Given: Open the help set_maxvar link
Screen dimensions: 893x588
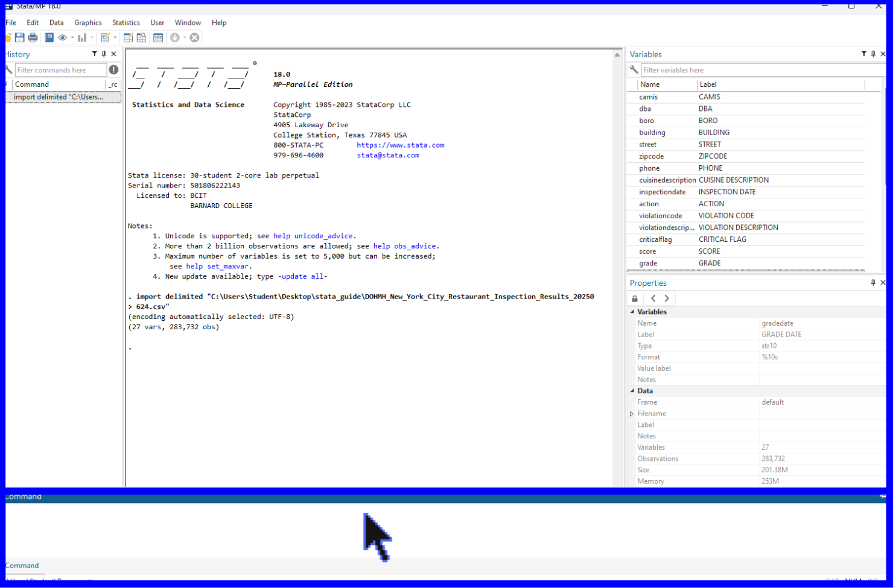Looking at the screenshot, I should pos(217,267).
